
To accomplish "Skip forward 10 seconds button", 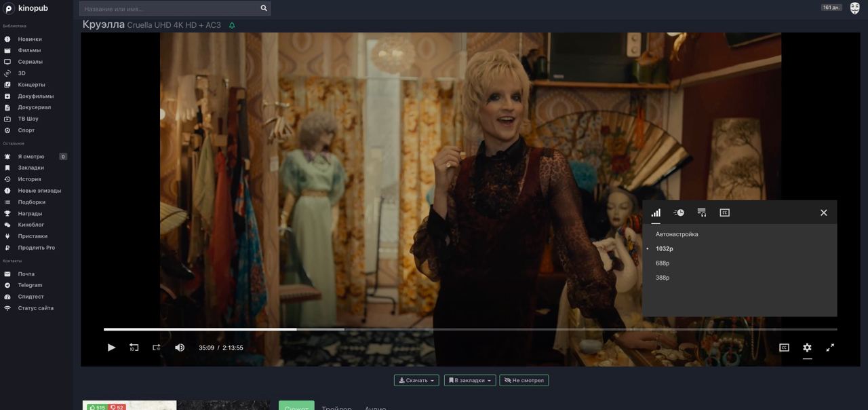I will (157, 348).
